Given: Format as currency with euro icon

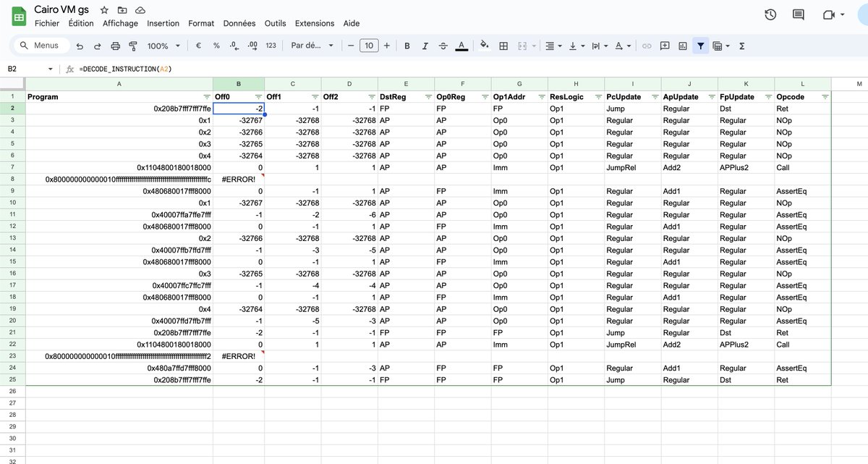Looking at the screenshot, I should (199, 46).
